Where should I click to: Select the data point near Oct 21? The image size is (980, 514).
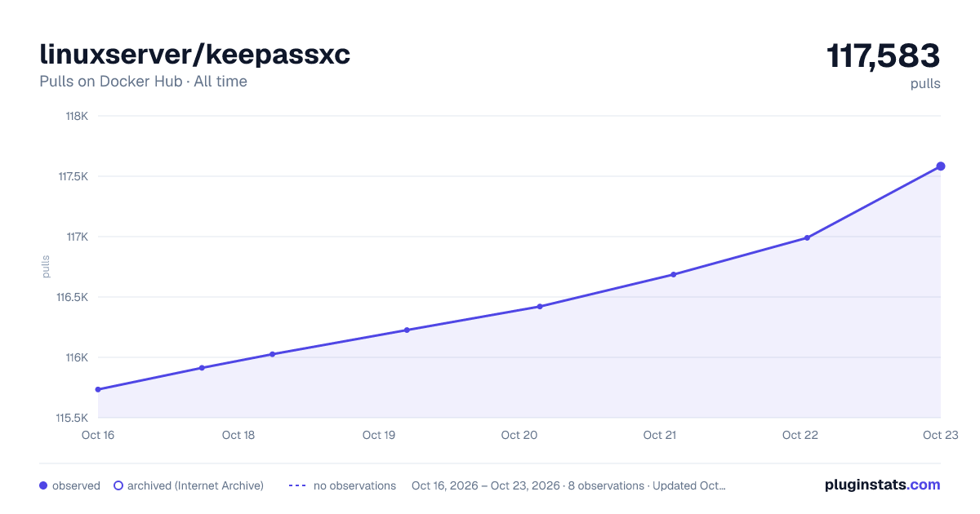[x=674, y=275]
